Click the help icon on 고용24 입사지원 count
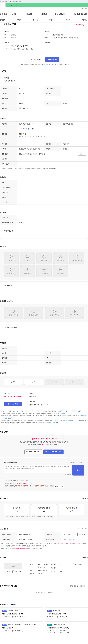The height and width of the screenshot is (644, 88). pos(76,508)
